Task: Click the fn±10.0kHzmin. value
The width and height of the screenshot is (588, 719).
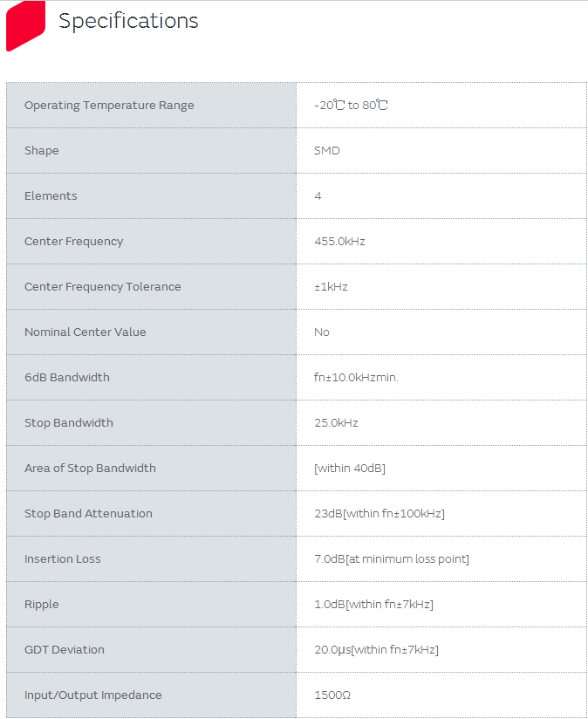Action: (x=356, y=378)
